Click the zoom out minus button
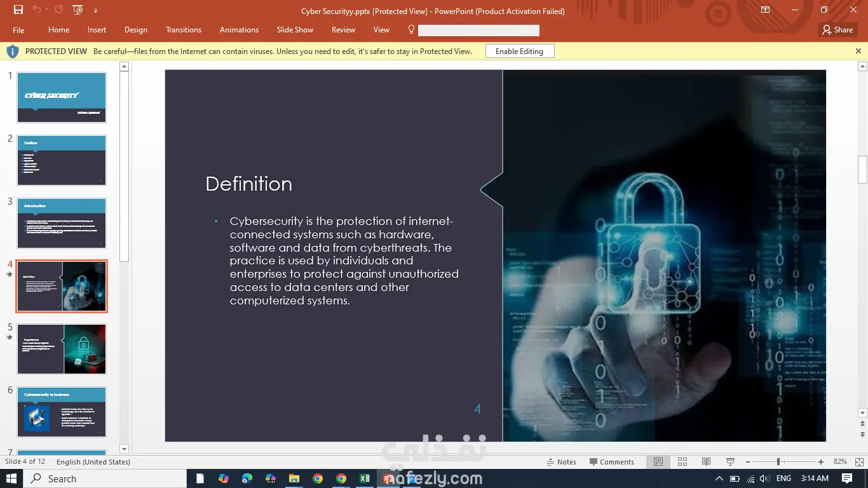Image resolution: width=868 pixels, height=488 pixels. [x=748, y=462]
